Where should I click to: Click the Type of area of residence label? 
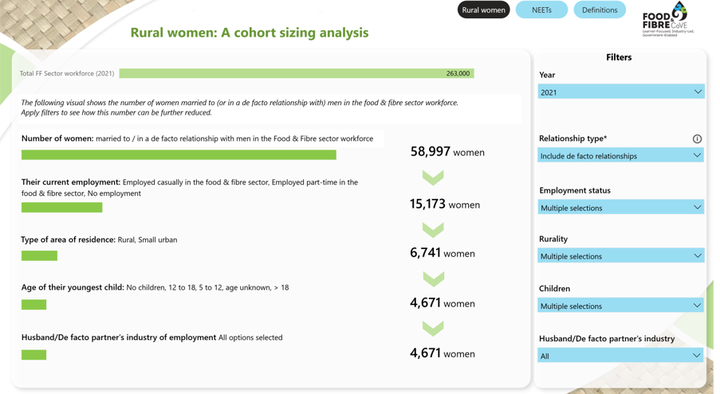point(68,239)
